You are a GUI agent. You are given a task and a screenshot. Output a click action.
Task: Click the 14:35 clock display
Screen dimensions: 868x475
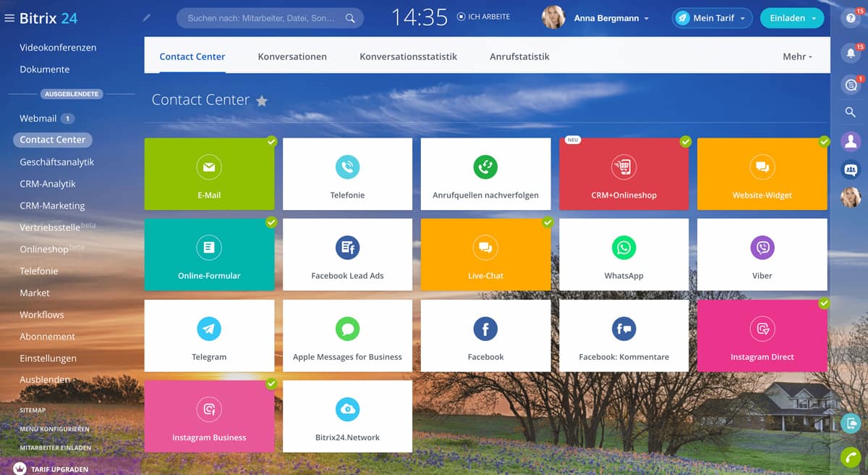pyautogui.click(x=420, y=17)
